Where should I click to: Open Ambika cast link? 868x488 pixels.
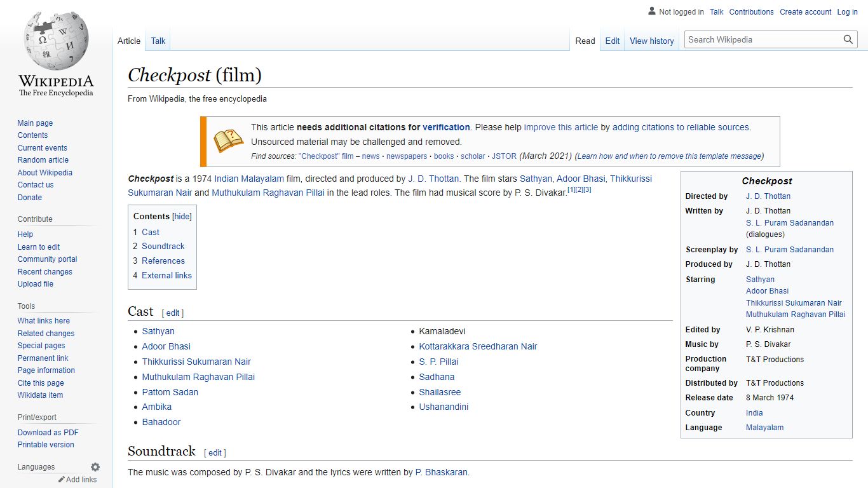(157, 407)
